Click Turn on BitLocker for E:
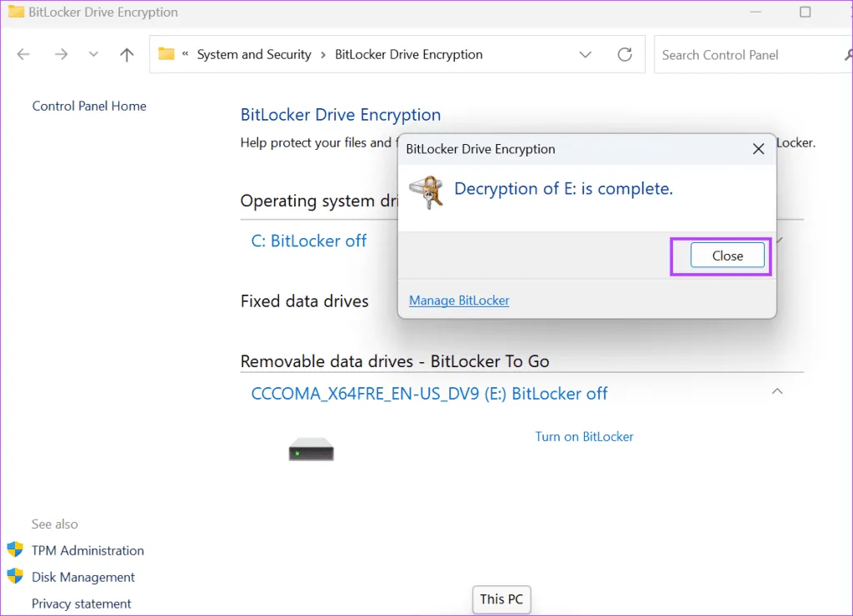Viewport: 853px width, 616px height. (584, 436)
